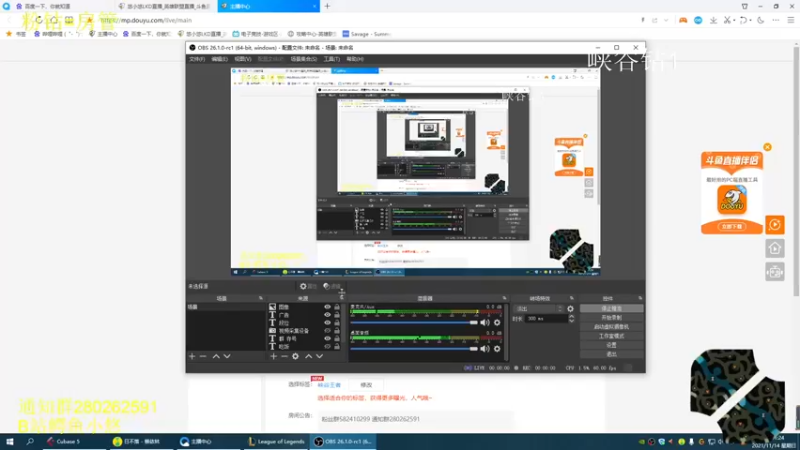The image size is (800, 450).
Task: Lock the 广告 source
Action: (337, 315)
